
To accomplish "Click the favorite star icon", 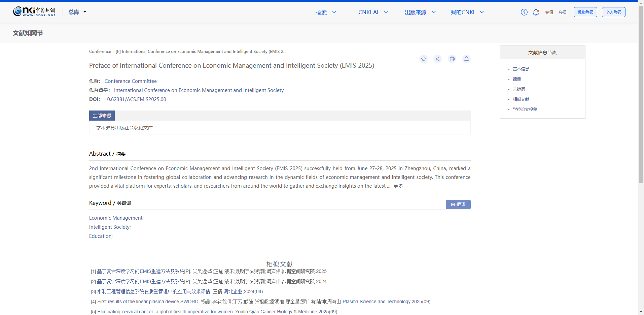I will [423, 59].
